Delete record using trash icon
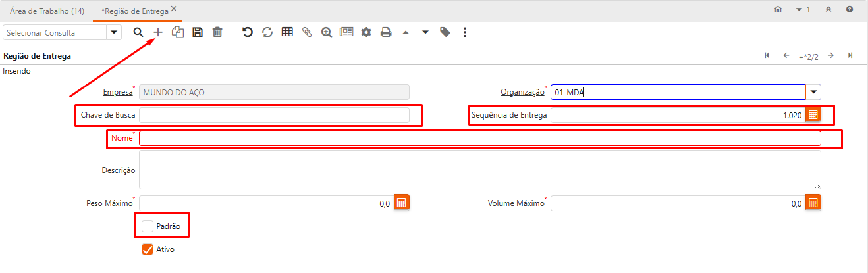Image resolution: width=868 pixels, height=273 pixels. [x=217, y=32]
